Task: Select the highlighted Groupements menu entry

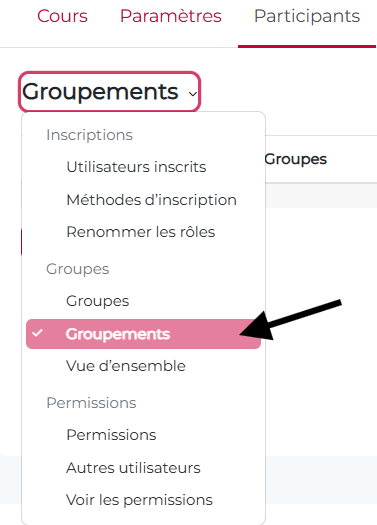Action: [143, 334]
